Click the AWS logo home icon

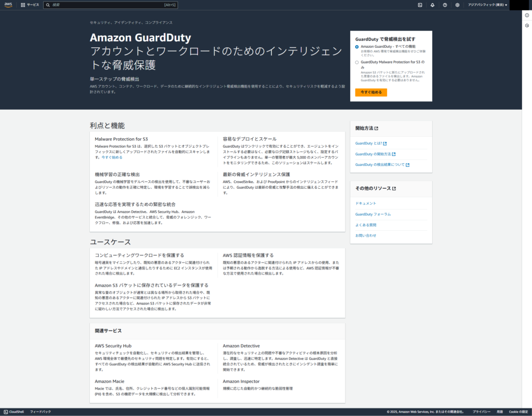[8, 5]
